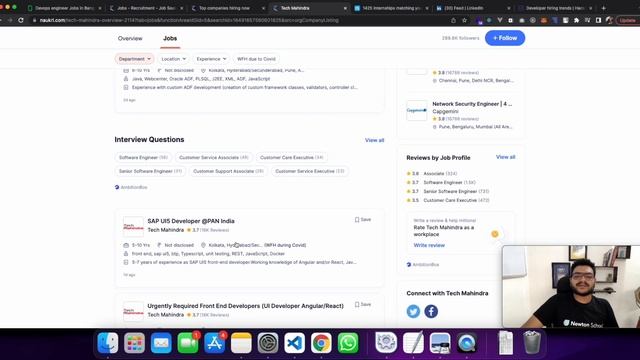The height and width of the screenshot is (360, 640).
Task: Select Customer Service Executive chip
Action: pyautogui.click(x=310, y=171)
